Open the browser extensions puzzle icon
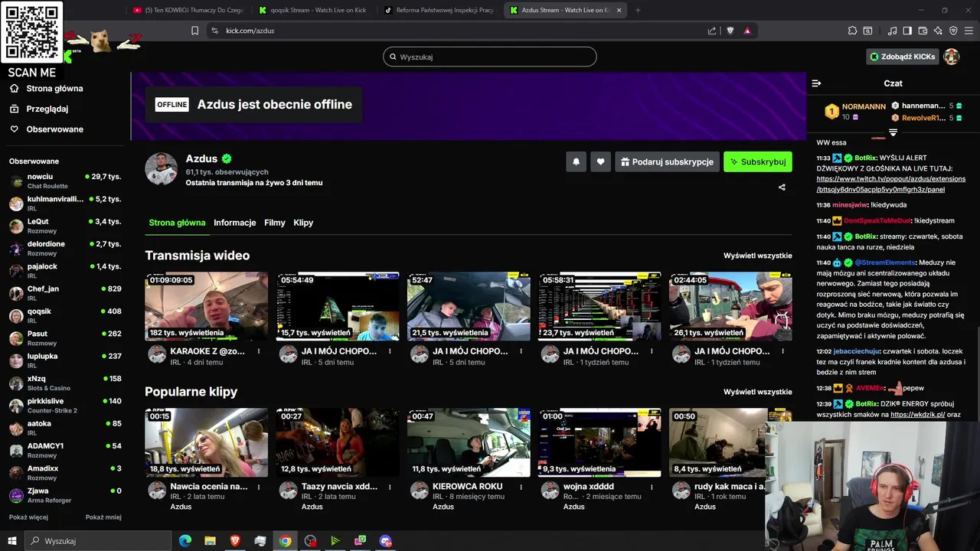 pyautogui.click(x=852, y=31)
